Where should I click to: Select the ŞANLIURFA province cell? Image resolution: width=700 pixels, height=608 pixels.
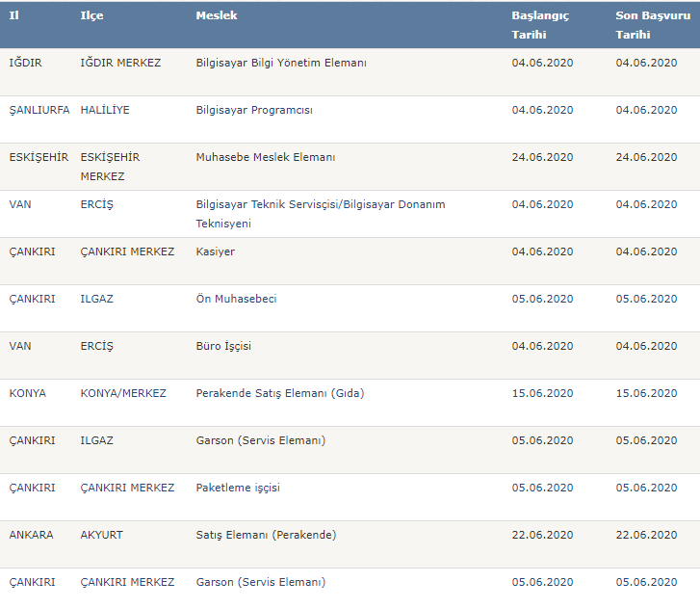(39, 110)
